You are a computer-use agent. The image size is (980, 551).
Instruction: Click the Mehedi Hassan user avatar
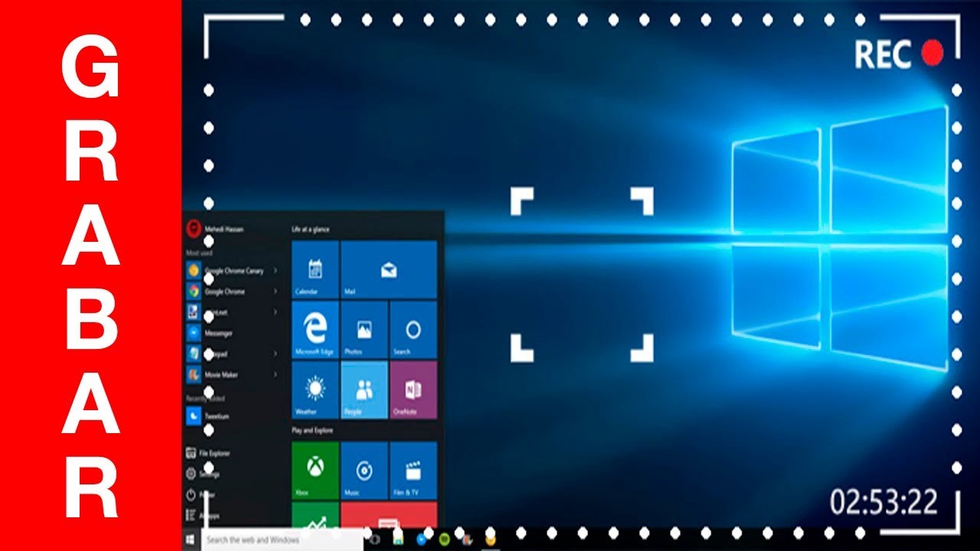[194, 229]
